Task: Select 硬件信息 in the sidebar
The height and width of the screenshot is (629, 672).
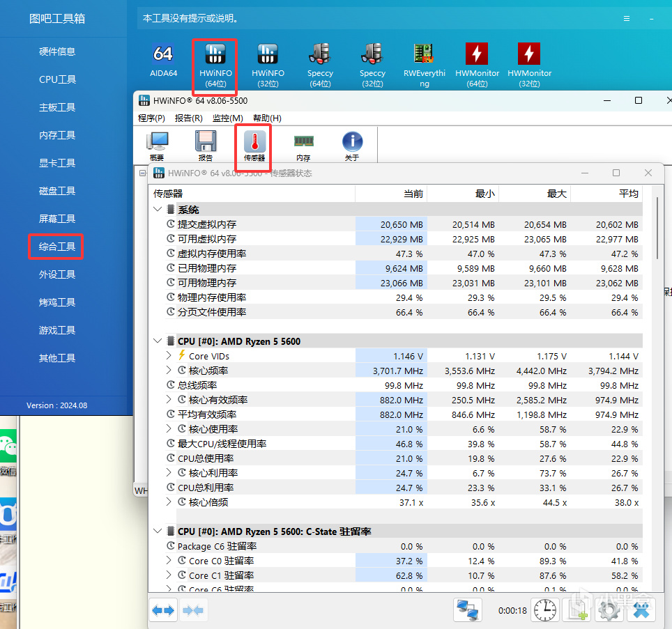Action: click(x=57, y=52)
